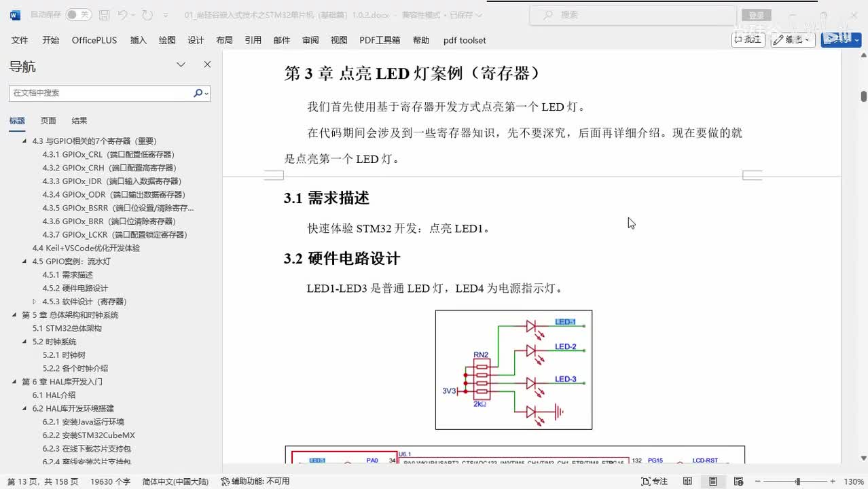Go to heading 4.4 Keil+VSCode优化开发体验
This screenshot has width=868, height=489.
[86, 248]
